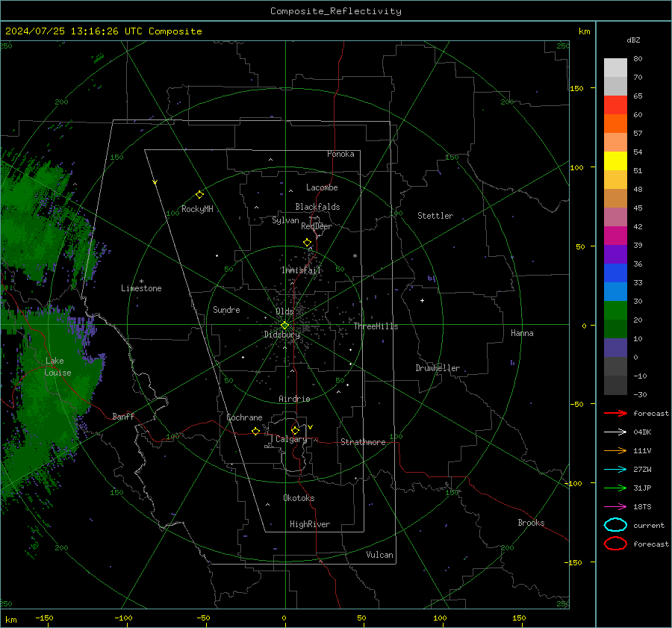Click the RockyMH label

point(197,209)
